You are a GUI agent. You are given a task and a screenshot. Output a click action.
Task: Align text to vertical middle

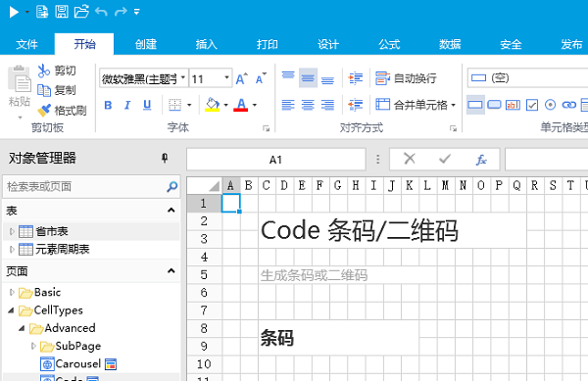(308, 78)
